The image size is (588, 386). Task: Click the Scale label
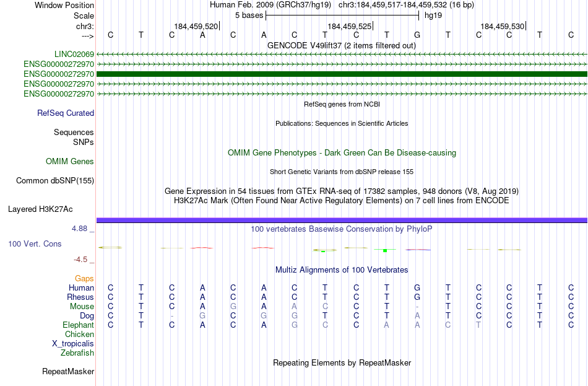[84, 15]
